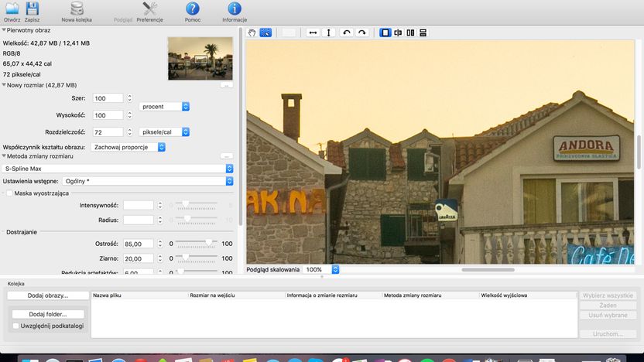Click the Żaden button
This screenshot has height=362, width=644.
tap(608, 306)
